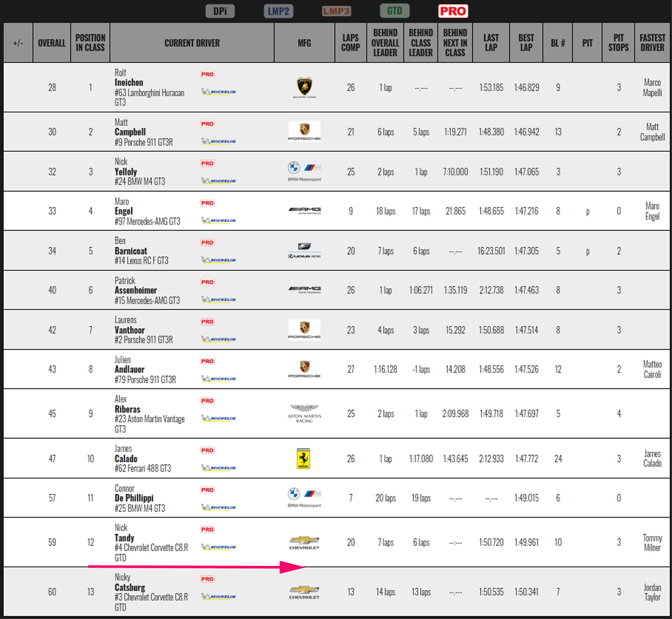Sort by the Pit Stops column header

point(618,43)
